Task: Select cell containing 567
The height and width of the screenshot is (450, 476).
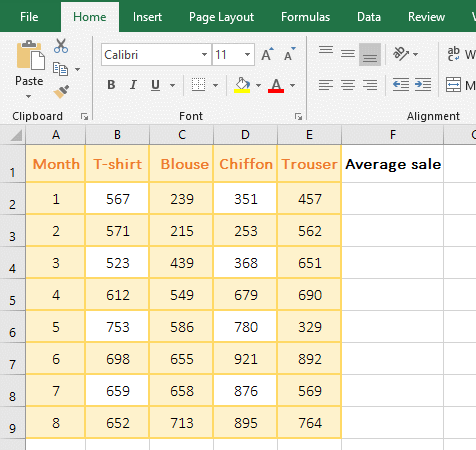Action: 117,199
